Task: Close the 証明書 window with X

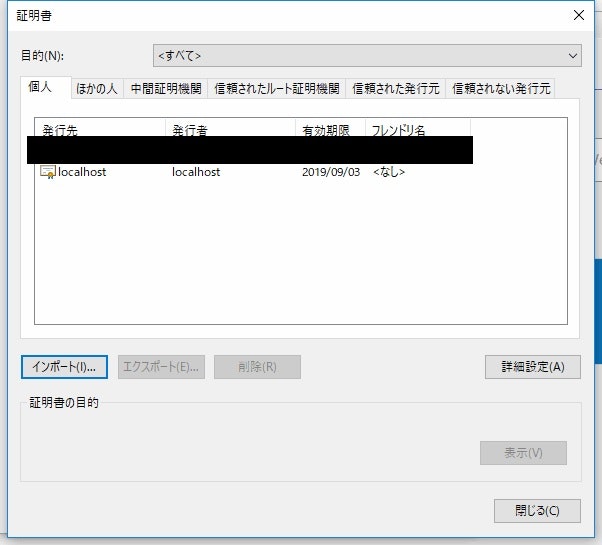Action: pyautogui.click(x=579, y=15)
